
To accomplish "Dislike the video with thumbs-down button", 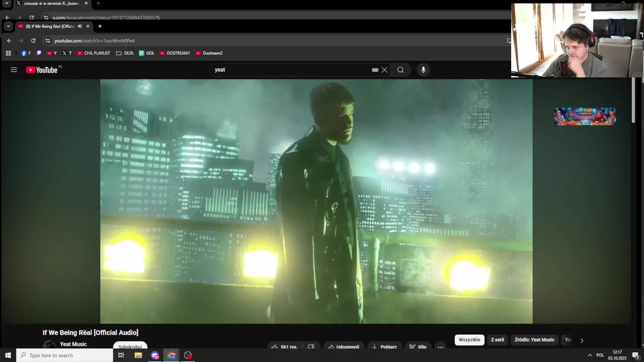I will tap(311, 347).
